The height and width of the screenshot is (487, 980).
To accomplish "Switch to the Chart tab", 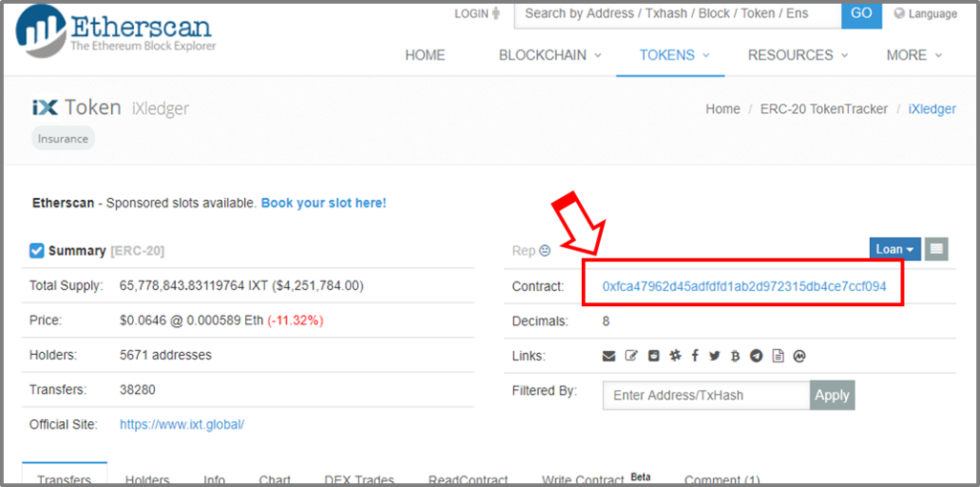I will 275,479.
